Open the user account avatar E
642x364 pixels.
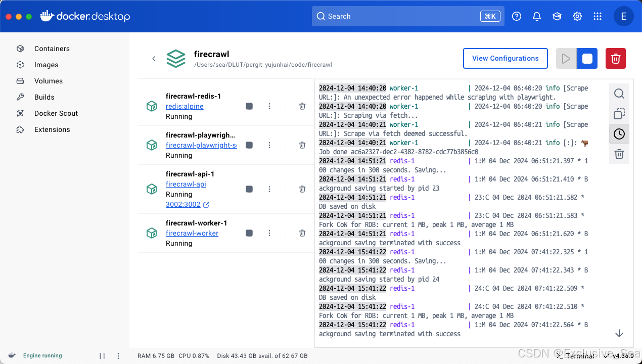coord(624,16)
